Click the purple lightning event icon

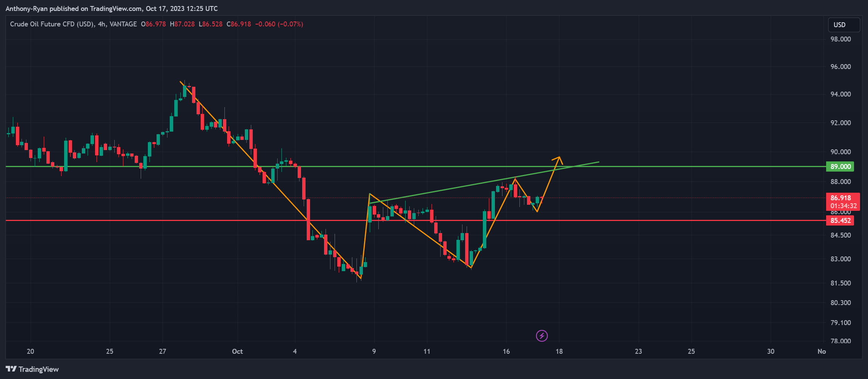click(542, 336)
